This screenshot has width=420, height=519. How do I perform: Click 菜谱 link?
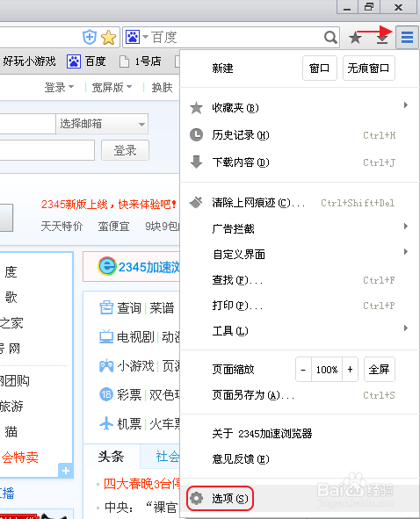pyautogui.click(x=162, y=308)
